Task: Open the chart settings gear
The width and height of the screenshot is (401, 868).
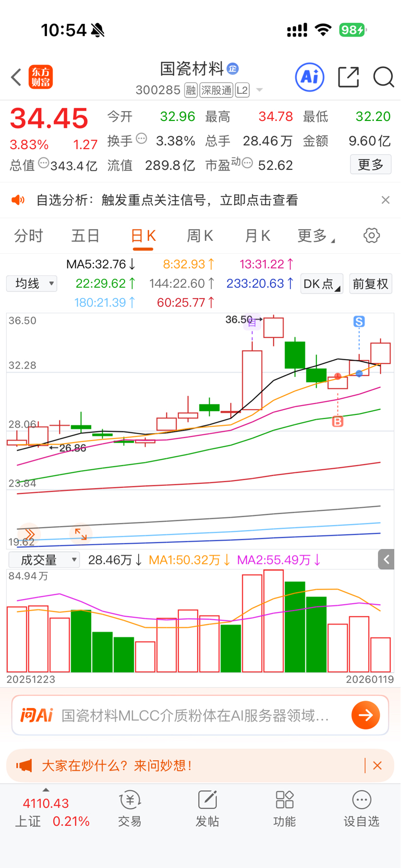Action: tap(371, 236)
